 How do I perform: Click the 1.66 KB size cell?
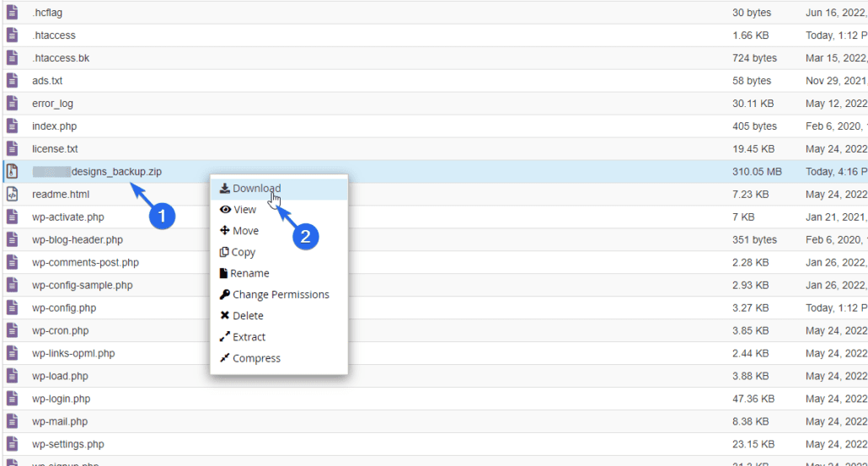point(750,35)
